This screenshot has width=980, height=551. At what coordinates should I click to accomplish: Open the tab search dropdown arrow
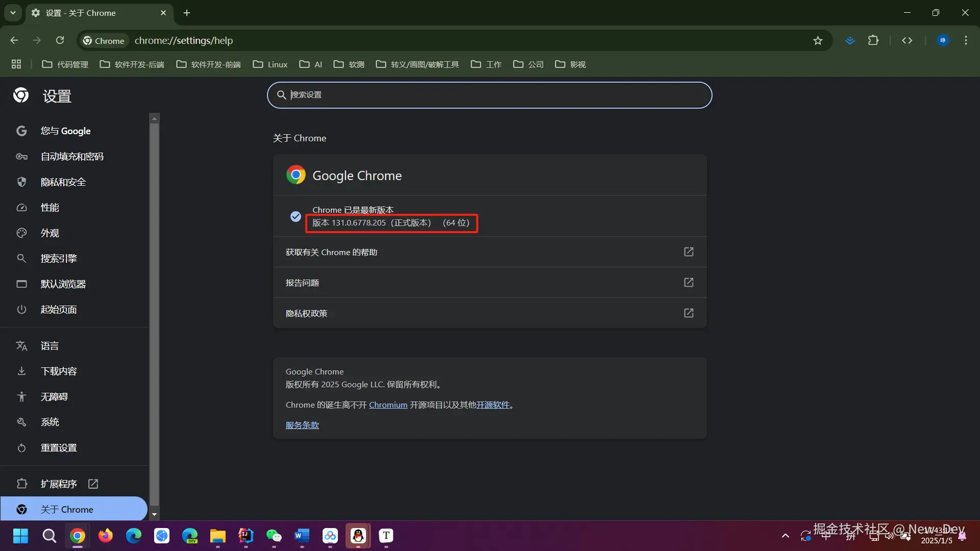coord(13,13)
